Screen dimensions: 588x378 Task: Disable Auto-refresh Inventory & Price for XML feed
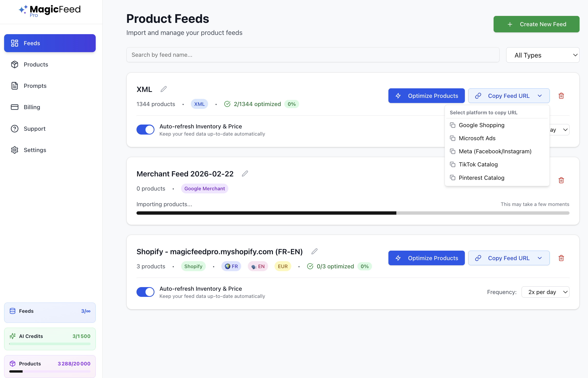pyautogui.click(x=145, y=130)
